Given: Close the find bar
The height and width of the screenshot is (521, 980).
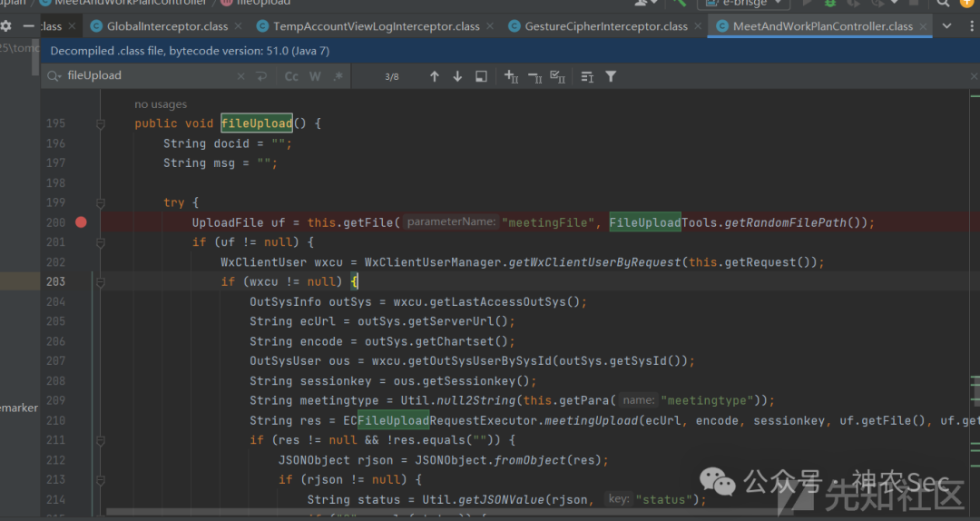Looking at the screenshot, I should [x=974, y=76].
